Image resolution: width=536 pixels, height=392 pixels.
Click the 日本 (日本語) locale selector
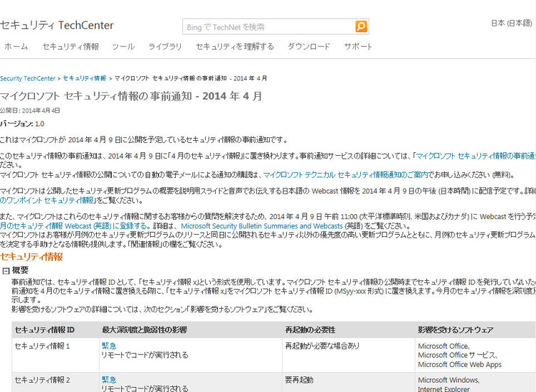[511, 23]
